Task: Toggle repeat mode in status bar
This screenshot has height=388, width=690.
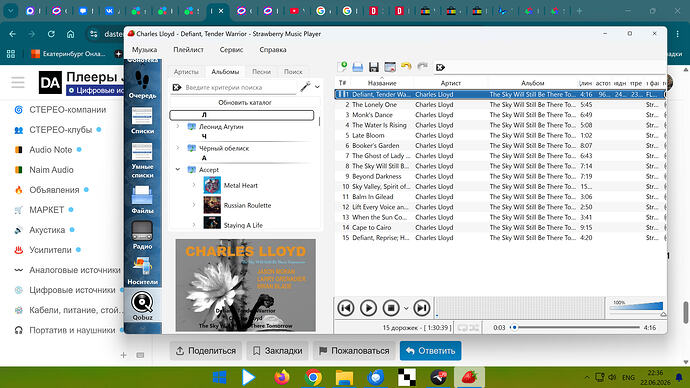Action: pos(462,328)
